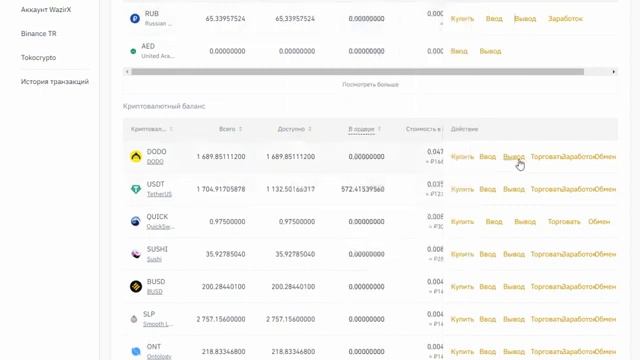Sort by the В ордере column arrow
Image resolution: width=640 pixels, height=360 pixels.
379,129
